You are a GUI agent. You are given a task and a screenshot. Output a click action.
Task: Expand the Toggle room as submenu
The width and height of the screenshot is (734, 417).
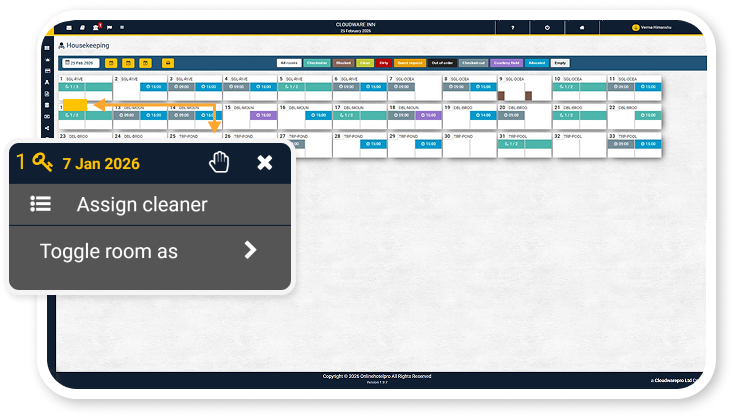pos(250,251)
